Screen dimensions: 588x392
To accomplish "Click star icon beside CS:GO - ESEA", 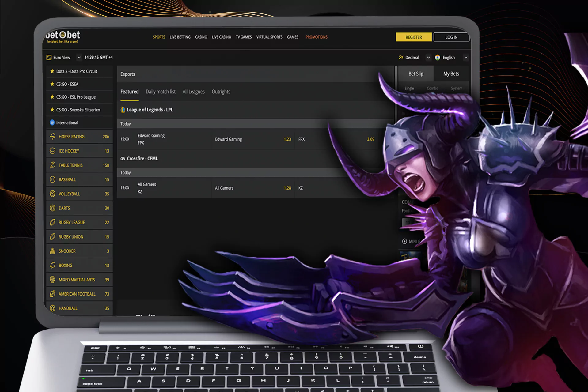I will 52,84.
